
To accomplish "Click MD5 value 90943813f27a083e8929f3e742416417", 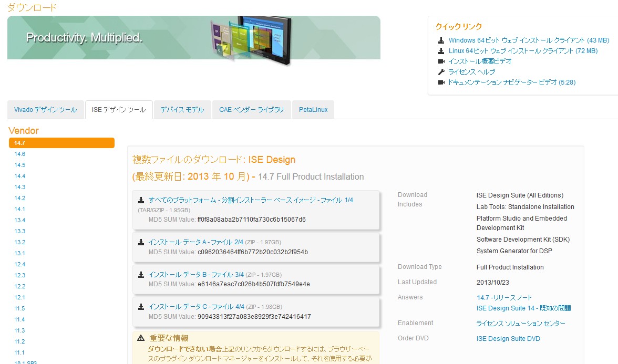I will pos(254,317).
